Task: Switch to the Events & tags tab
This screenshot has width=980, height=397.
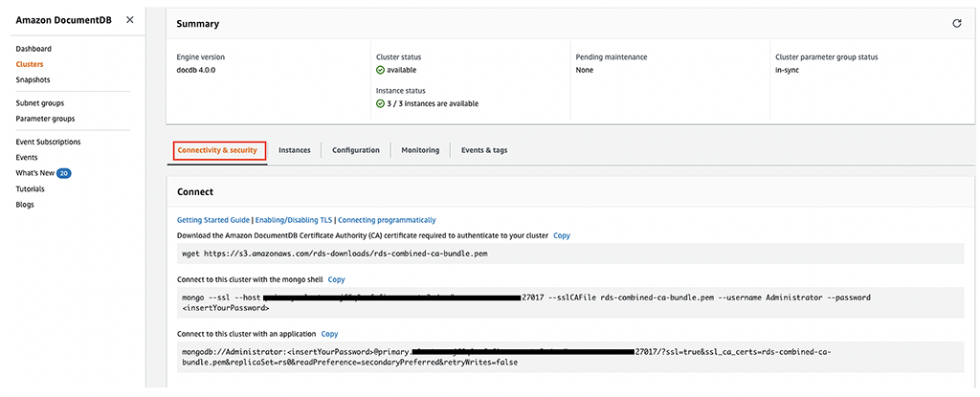Action: pos(484,151)
